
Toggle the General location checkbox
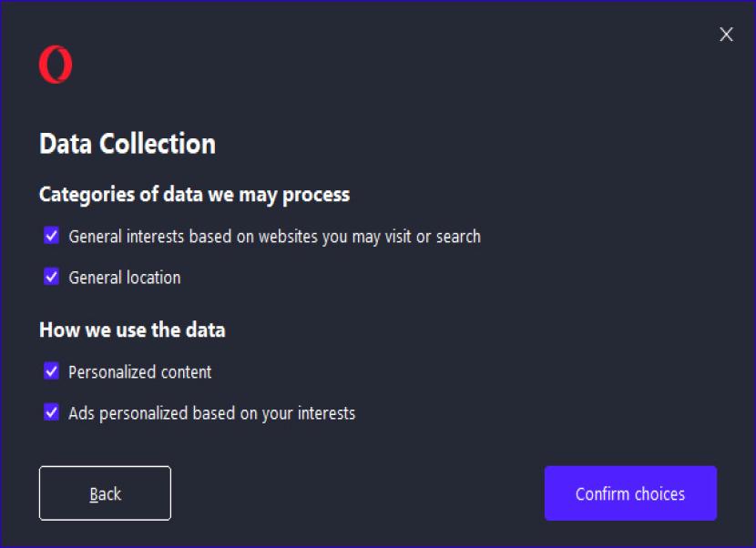51,277
